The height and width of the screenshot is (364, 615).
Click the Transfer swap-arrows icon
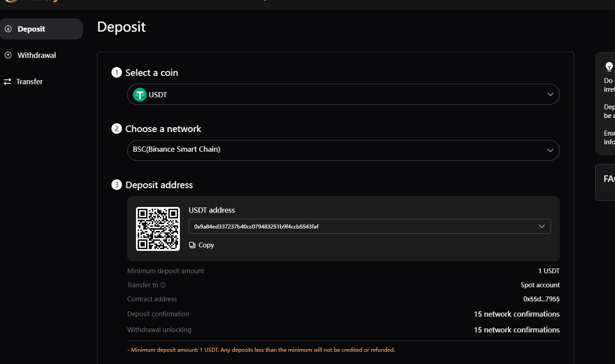[7, 82]
